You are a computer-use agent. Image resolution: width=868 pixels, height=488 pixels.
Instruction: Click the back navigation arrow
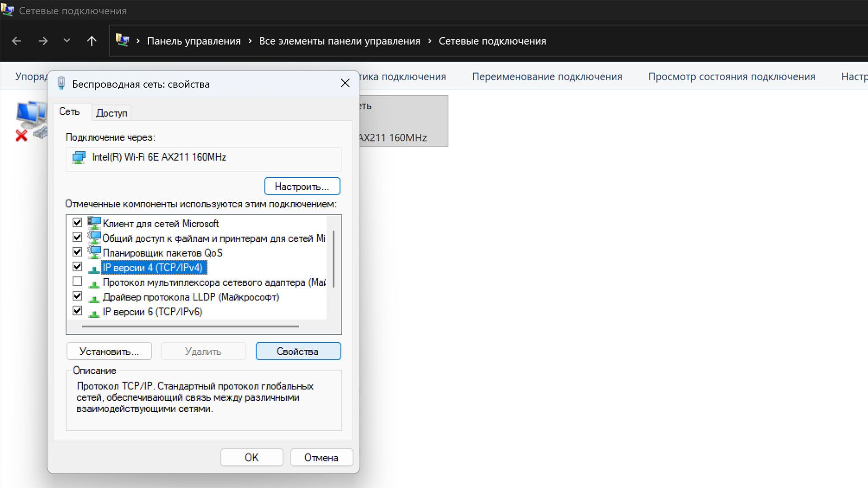click(17, 41)
